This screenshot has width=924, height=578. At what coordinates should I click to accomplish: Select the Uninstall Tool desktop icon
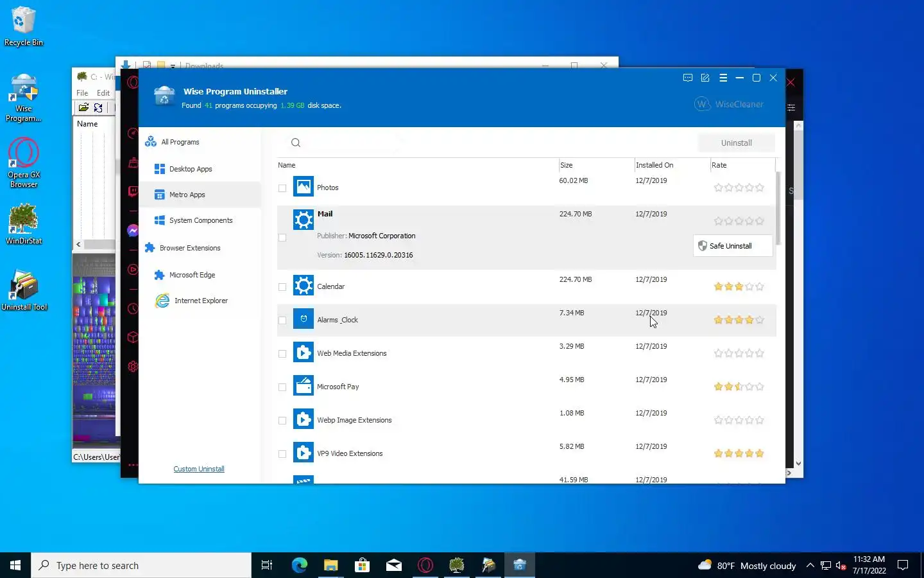tap(24, 291)
